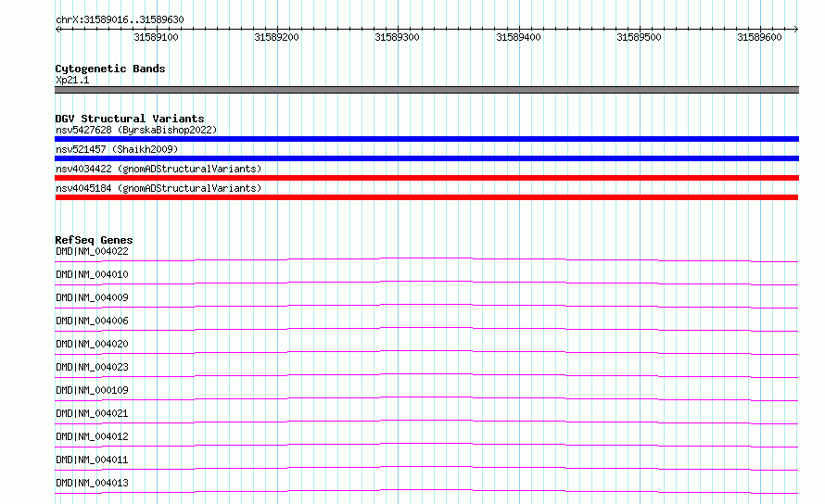This screenshot has height=504, width=825.
Task: Click the DMD|NM_004011 transcript label
Action: 92,460
